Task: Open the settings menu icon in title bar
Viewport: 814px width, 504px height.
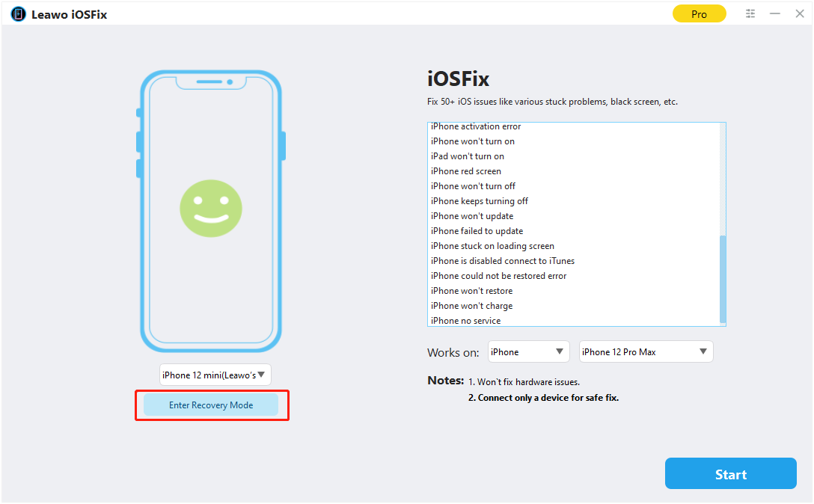Action: [750, 14]
